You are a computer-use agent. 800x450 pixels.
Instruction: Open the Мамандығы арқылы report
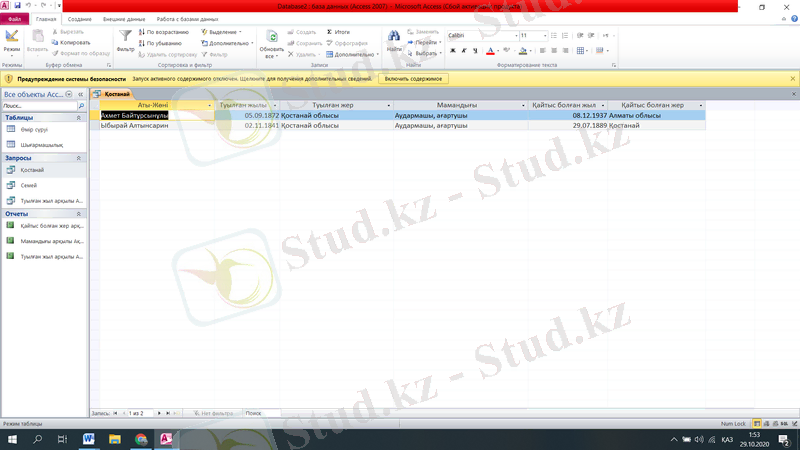point(51,241)
